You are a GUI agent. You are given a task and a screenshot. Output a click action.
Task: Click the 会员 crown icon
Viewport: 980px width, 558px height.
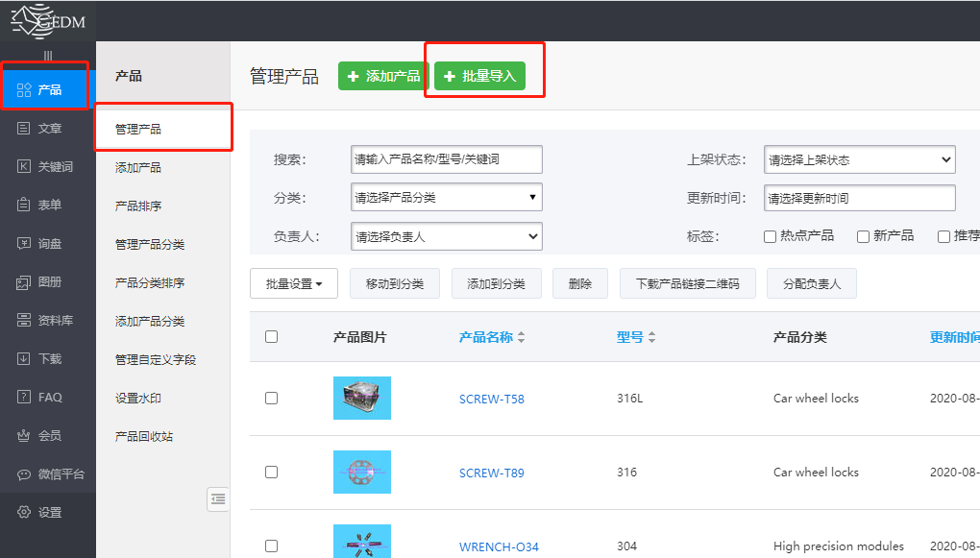tap(24, 435)
